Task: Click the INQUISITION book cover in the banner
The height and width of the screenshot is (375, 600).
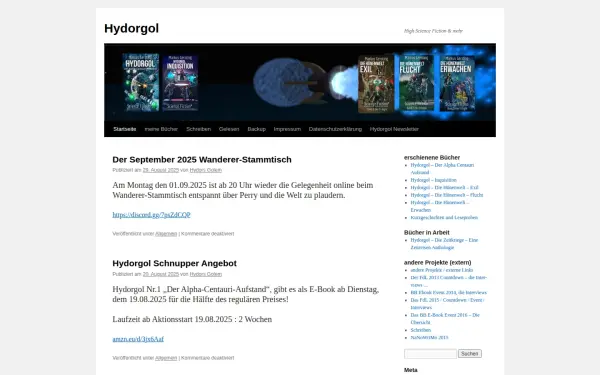Action: click(180, 83)
